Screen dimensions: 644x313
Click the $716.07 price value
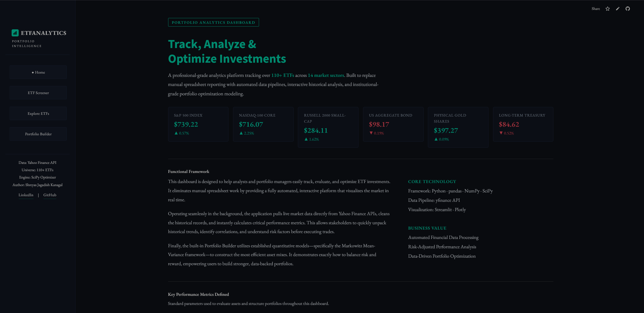pos(251,124)
